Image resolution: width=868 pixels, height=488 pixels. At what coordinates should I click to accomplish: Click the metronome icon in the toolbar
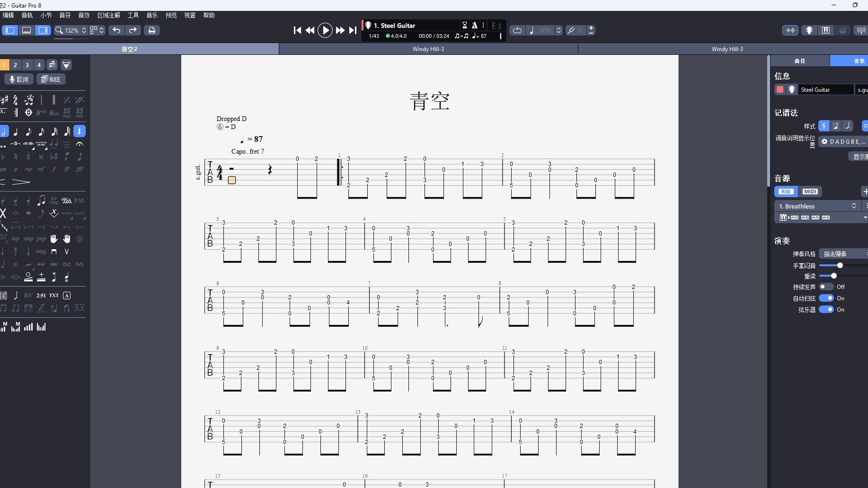[474, 25]
